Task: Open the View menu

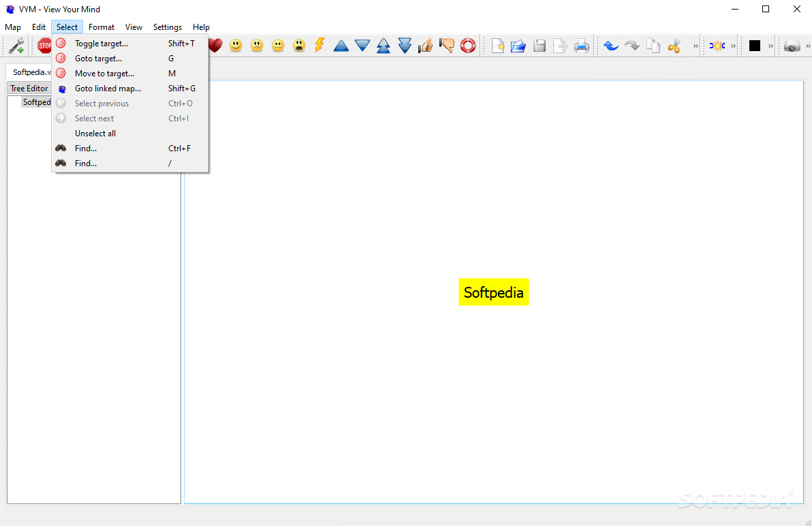Action: (134, 27)
